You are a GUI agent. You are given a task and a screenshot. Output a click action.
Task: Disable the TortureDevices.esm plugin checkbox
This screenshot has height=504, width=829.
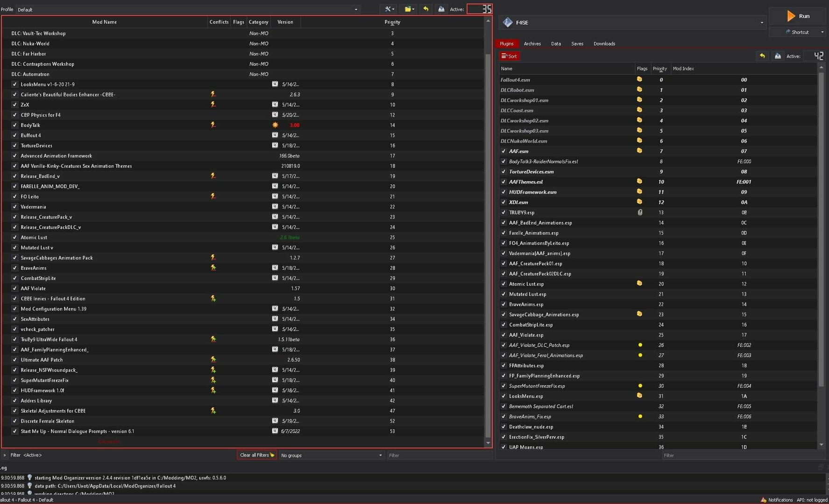(x=503, y=172)
